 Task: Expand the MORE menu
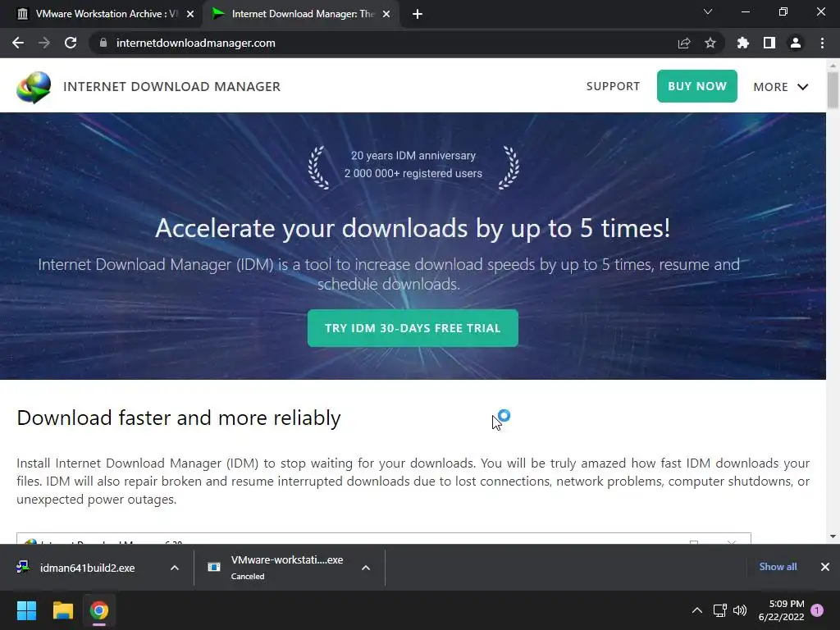(x=781, y=87)
